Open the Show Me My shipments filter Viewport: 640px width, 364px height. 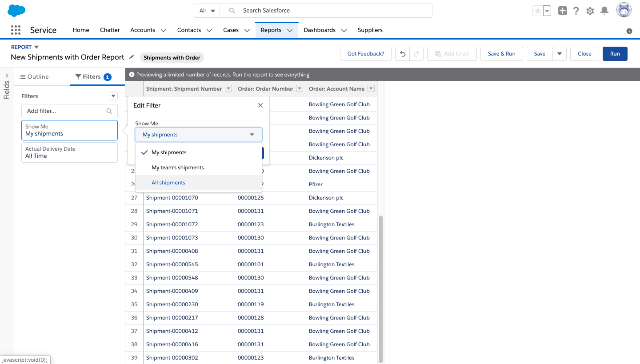point(69,130)
